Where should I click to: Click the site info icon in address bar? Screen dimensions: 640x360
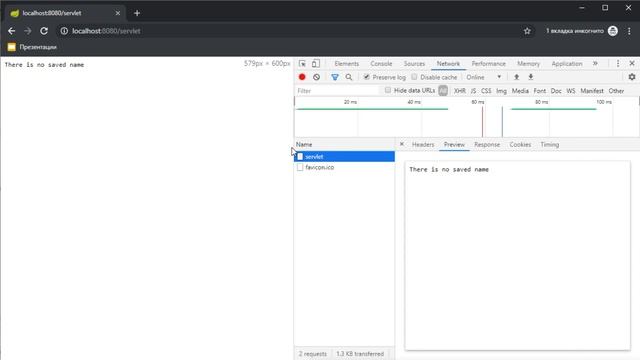point(64,31)
